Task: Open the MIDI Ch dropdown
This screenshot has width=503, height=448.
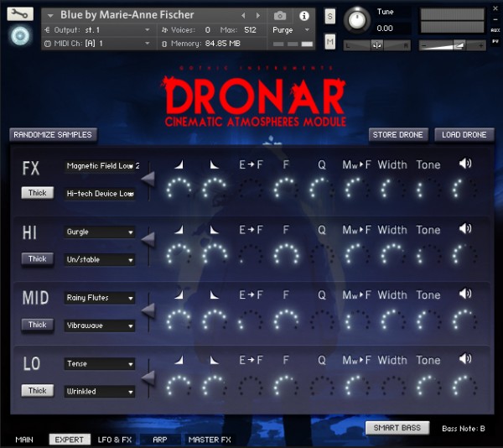Action: pos(98,44)
